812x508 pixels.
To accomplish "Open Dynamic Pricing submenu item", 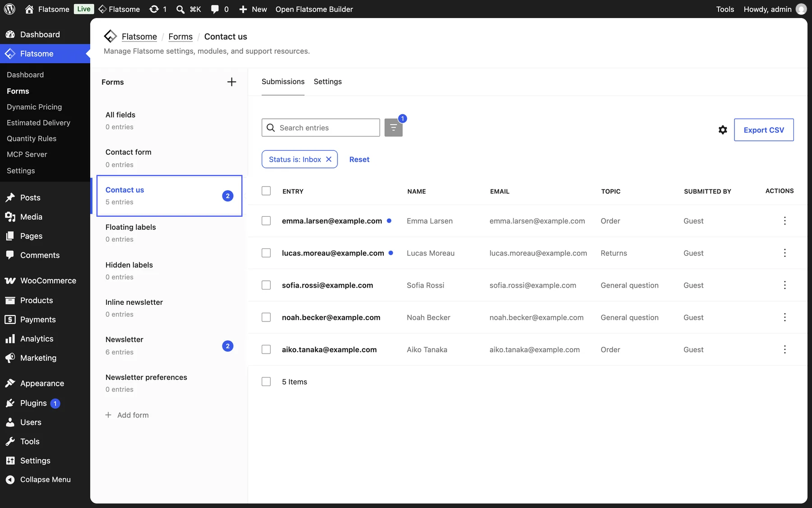I will 34,107.
